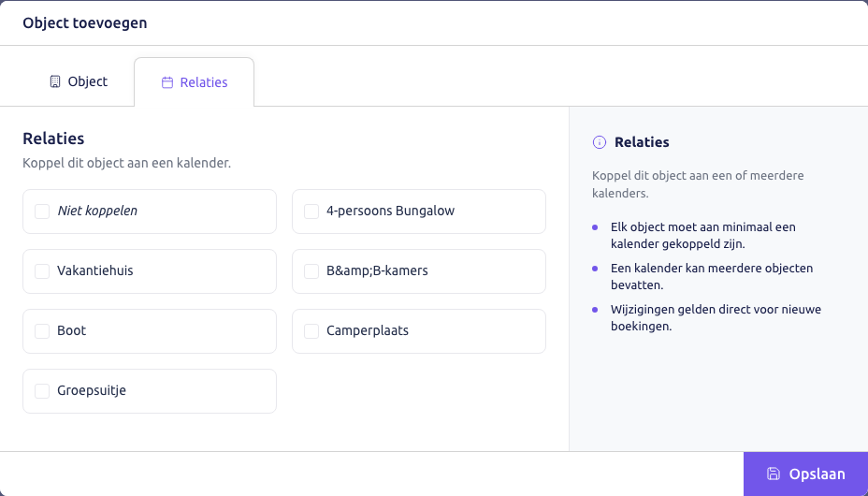Save the object with Opslaan
Screen dimensions: 868x496
click(805, 474)
